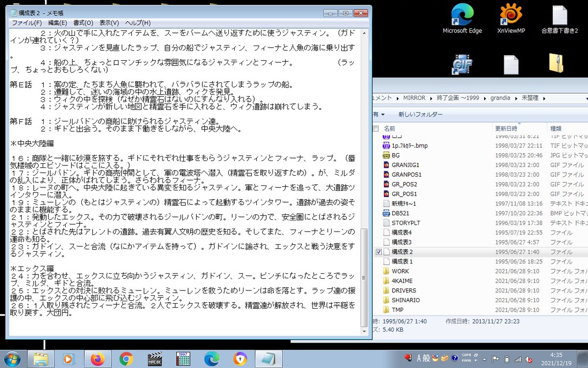Navigate to grandia in breadcrumb
The width and height of the screenshot is (588, 368).
click(x=501, y=98)
